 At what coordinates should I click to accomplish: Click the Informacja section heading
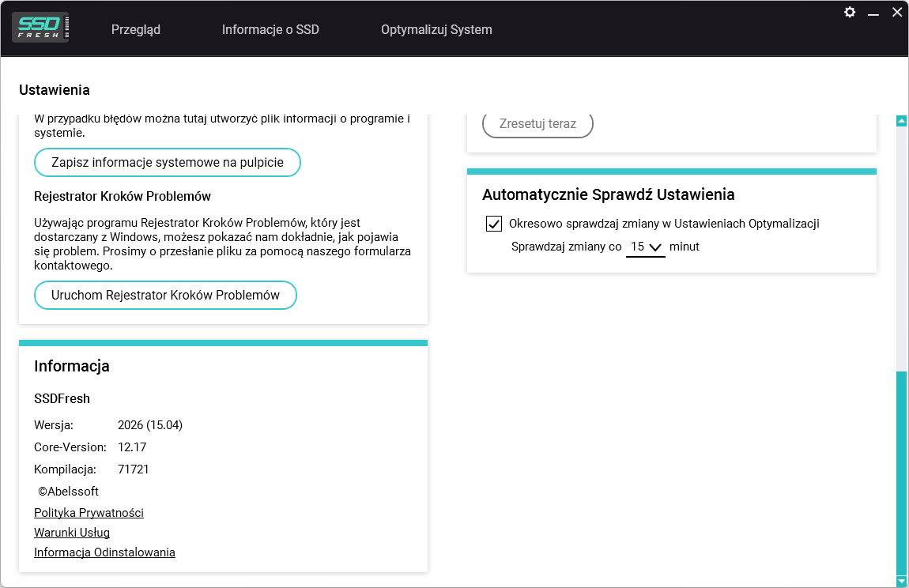(x=72, y=366)
